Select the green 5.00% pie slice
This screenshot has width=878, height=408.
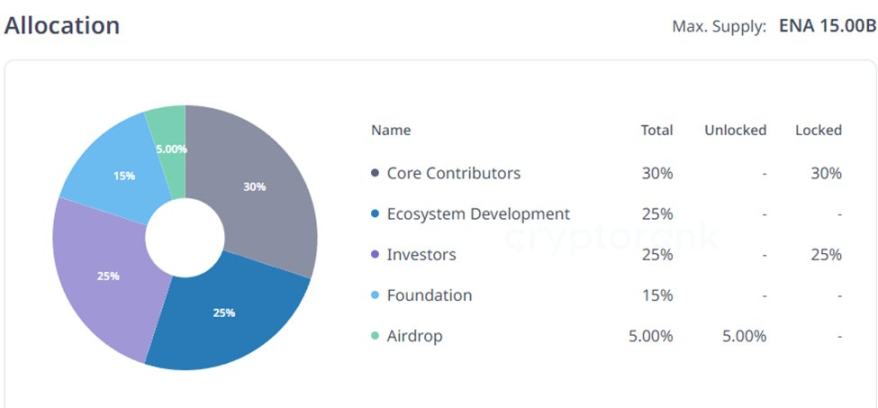(x=169, y=135)
